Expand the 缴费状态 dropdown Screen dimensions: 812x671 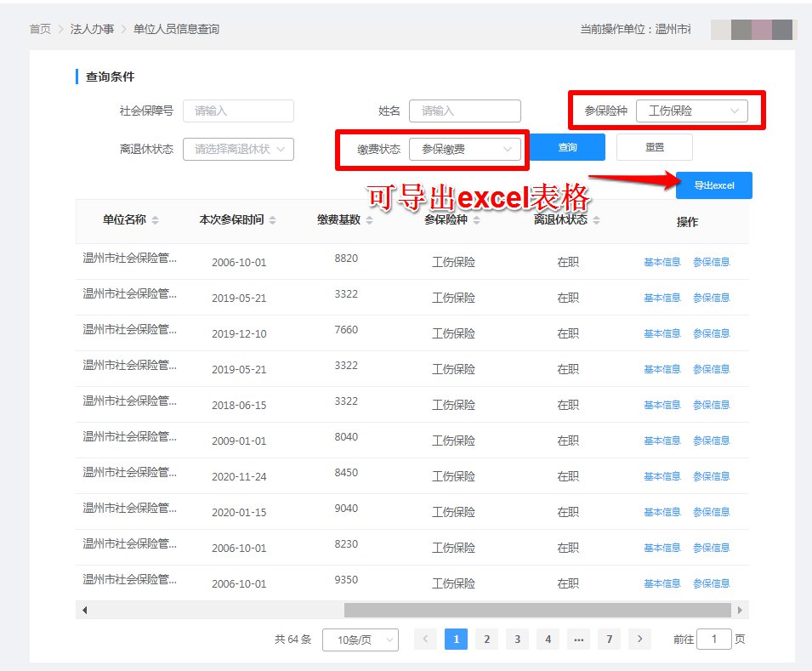coord(464,149)
